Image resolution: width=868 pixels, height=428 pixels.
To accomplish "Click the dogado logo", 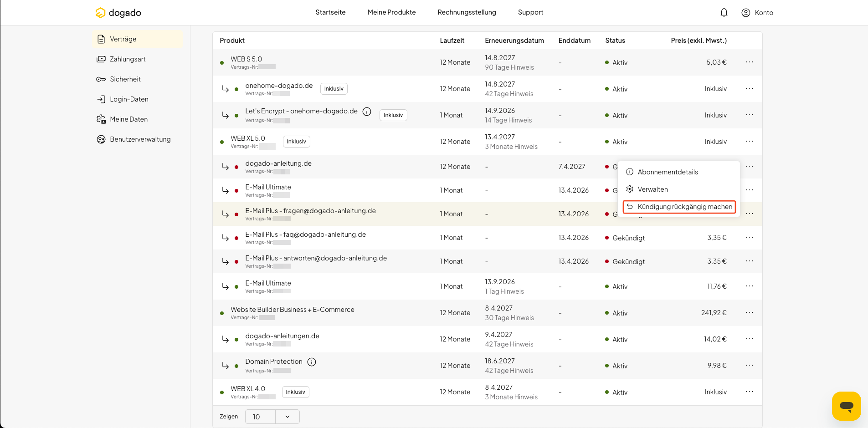I will 118,13.
